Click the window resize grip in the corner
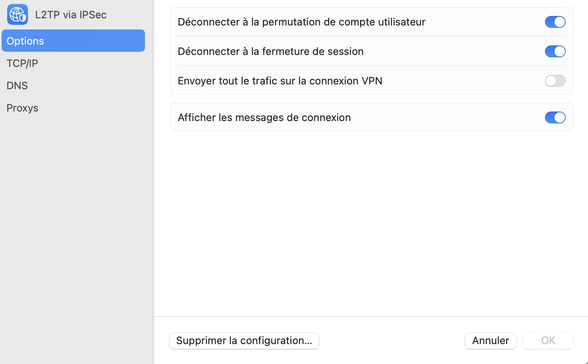The width and height of the screenshot is (588, 364). 585,362
